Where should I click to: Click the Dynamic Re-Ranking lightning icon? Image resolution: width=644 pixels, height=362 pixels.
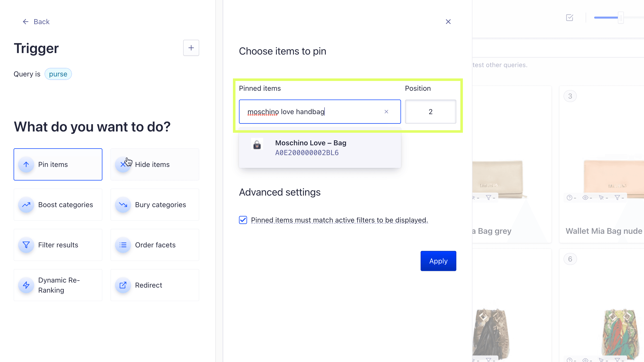point(26,285)
